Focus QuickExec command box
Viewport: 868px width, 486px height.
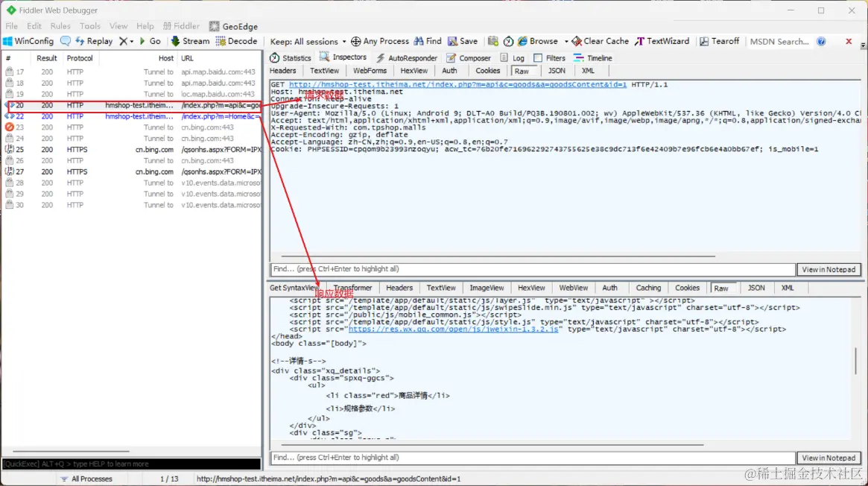(131, 464)
